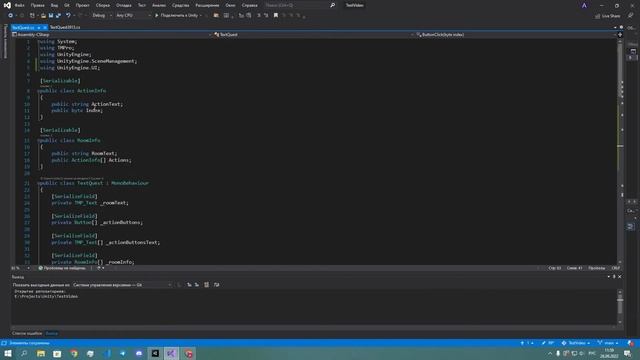Click the split editor icon above scrollbar

pyautogui.click(x=620, y=35)
